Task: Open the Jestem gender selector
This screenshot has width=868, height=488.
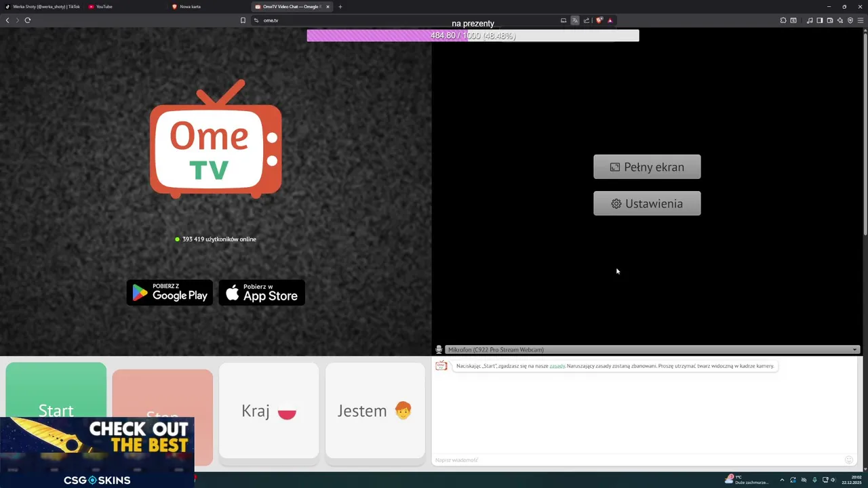Action: click(x=375, y=411)
